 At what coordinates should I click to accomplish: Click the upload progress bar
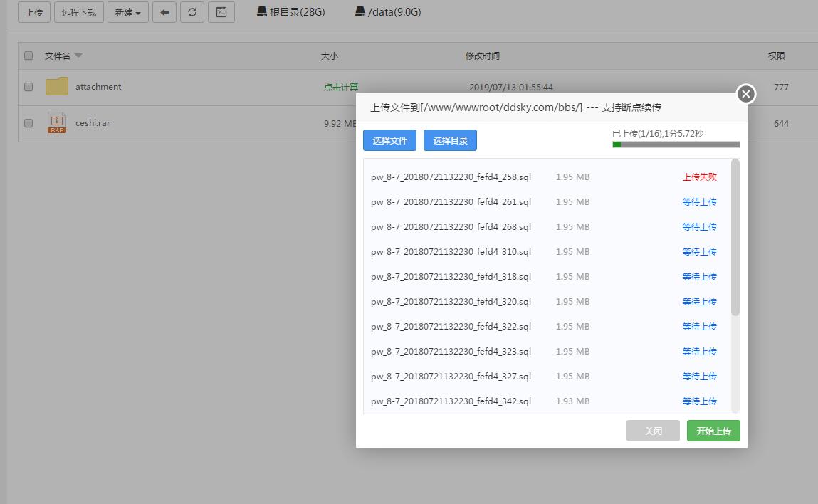pos(675,144)
